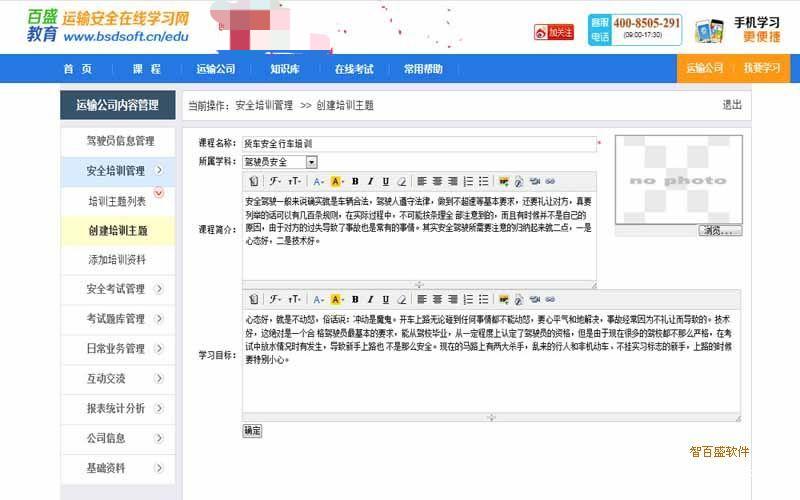This screenshot has height=500, width=800.
Task: Click 退出 logout link
Action: click(x=732, y=105)
